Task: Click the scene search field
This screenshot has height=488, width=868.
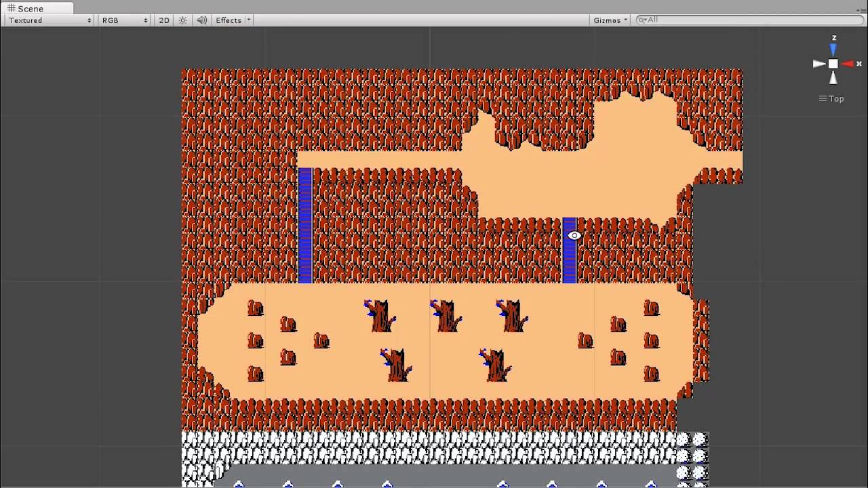Action: point(749,20)
